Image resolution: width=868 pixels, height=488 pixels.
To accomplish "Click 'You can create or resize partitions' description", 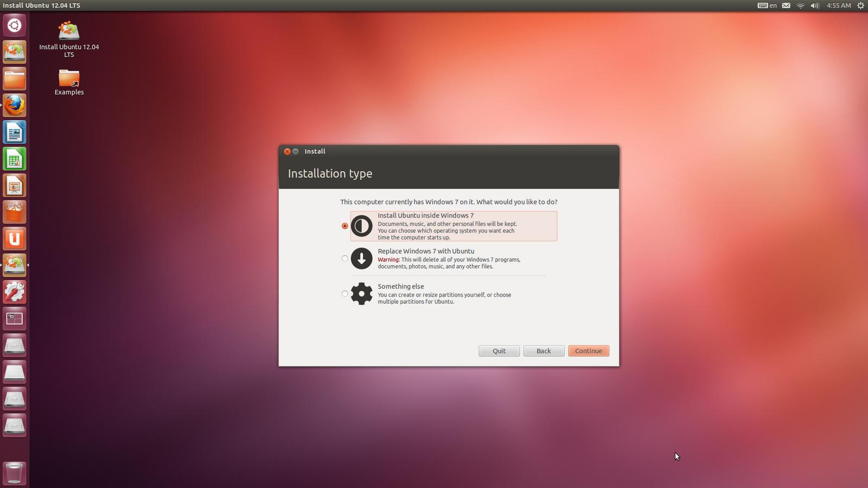I will click(444, 298).
